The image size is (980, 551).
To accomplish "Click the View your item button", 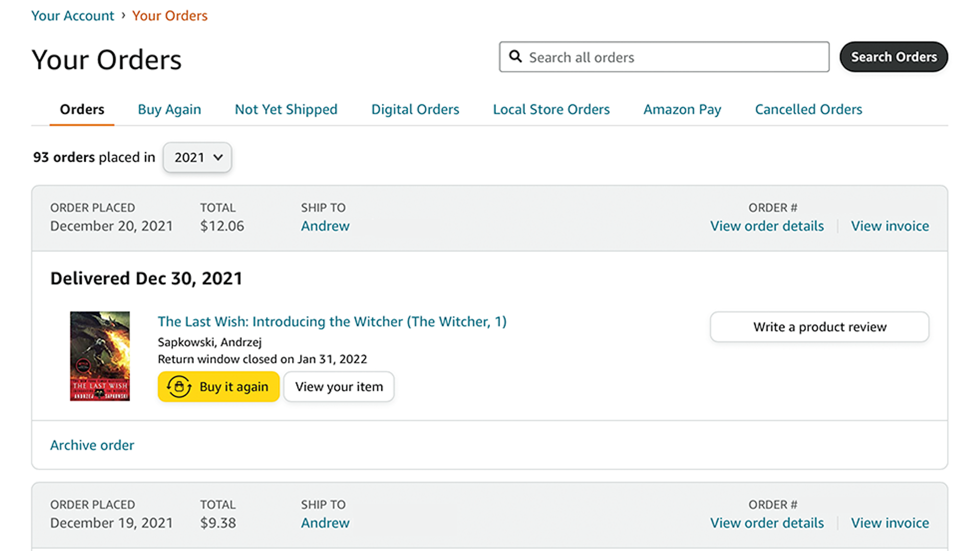I will pyautogui.click(x=339, y=387).
